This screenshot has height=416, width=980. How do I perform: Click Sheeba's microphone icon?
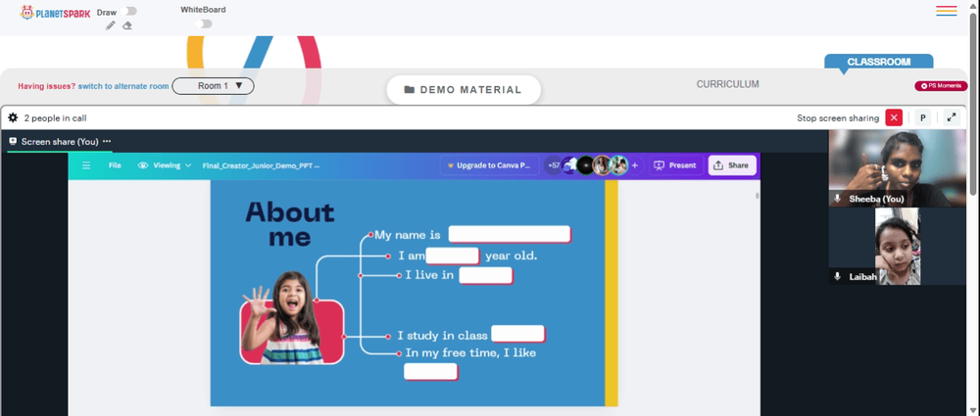coord(837,199)
